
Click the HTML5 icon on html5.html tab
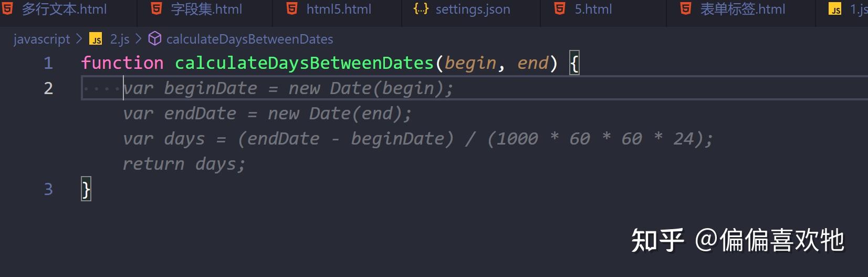(292, 8)
